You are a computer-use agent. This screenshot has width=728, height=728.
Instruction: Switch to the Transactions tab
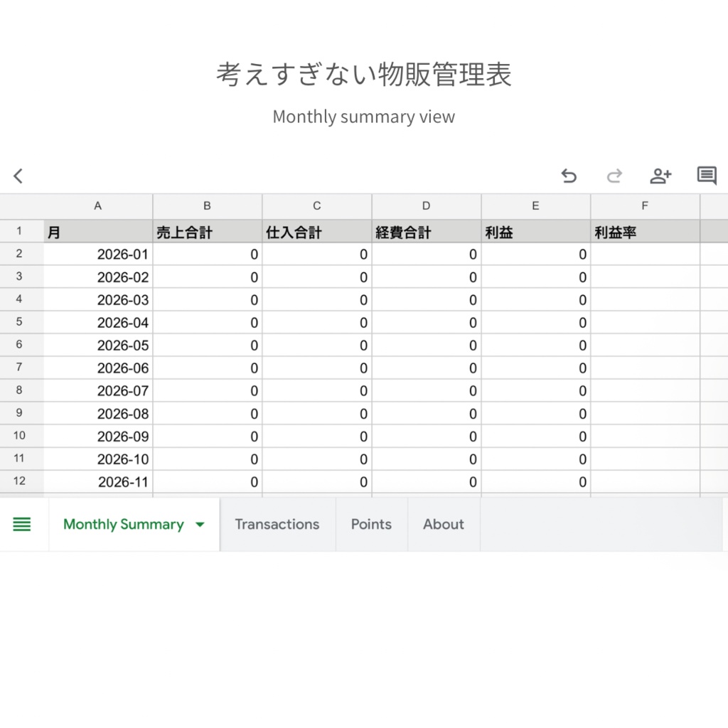click(277, 524)
